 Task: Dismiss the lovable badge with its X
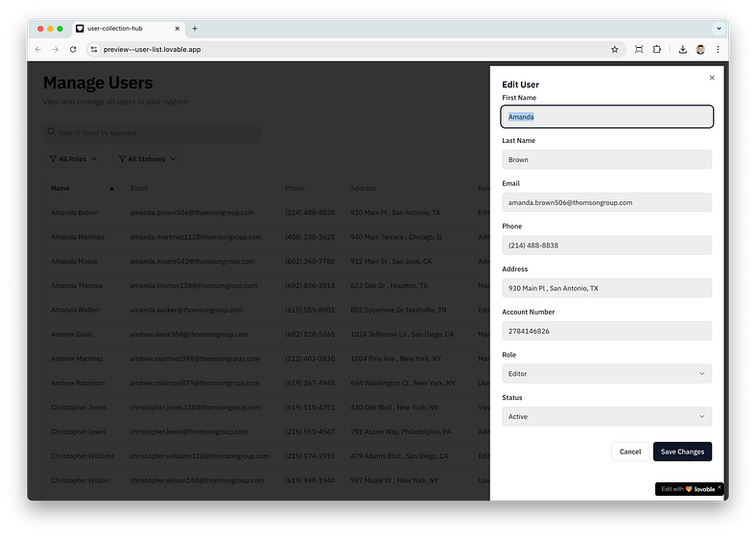pyautogui.click(x=720, y=487)
